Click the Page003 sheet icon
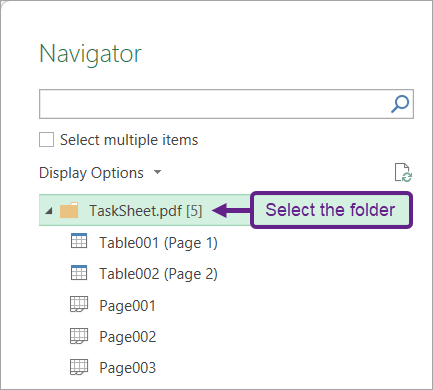 (x=79, y=367)
